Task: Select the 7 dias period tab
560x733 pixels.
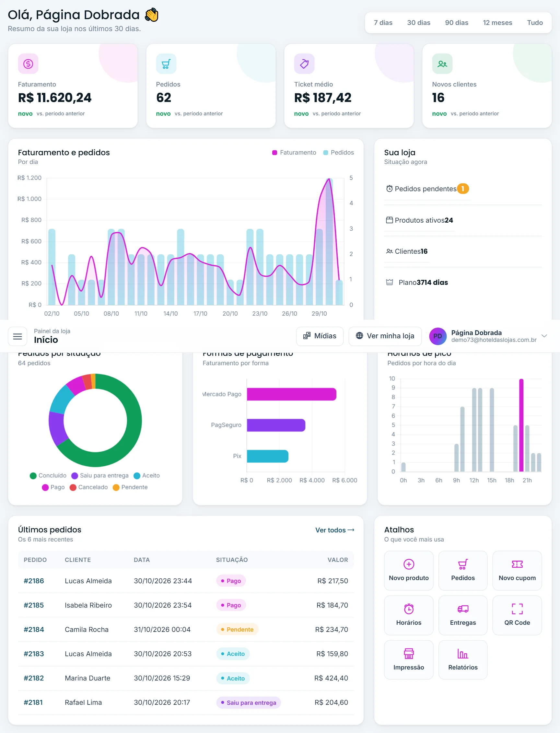Action: 383,23
